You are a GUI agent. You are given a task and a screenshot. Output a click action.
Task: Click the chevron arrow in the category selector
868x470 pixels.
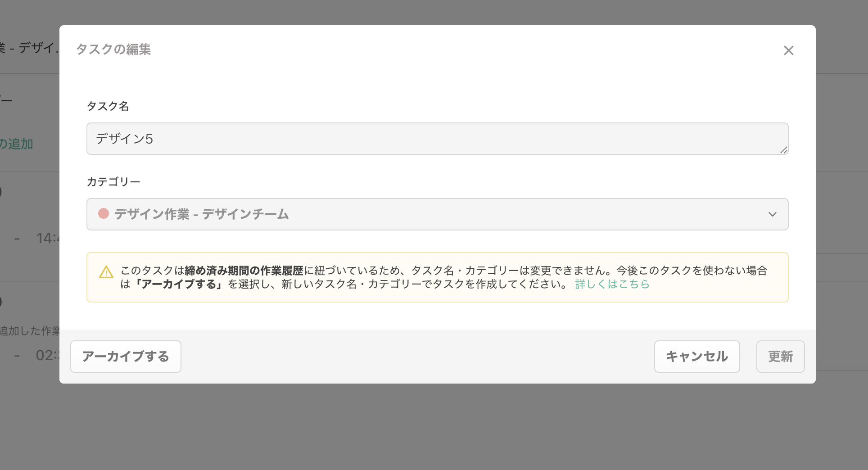click(x=773, y=214)
